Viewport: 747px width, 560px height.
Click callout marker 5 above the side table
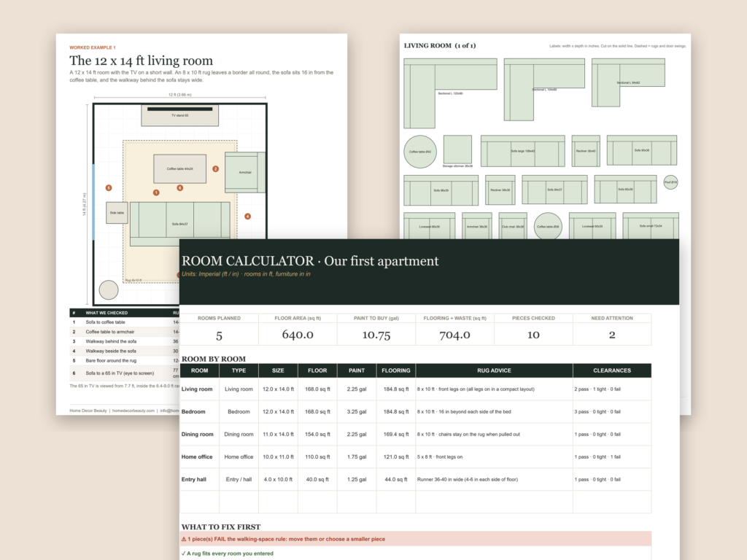tap(109, 187)
